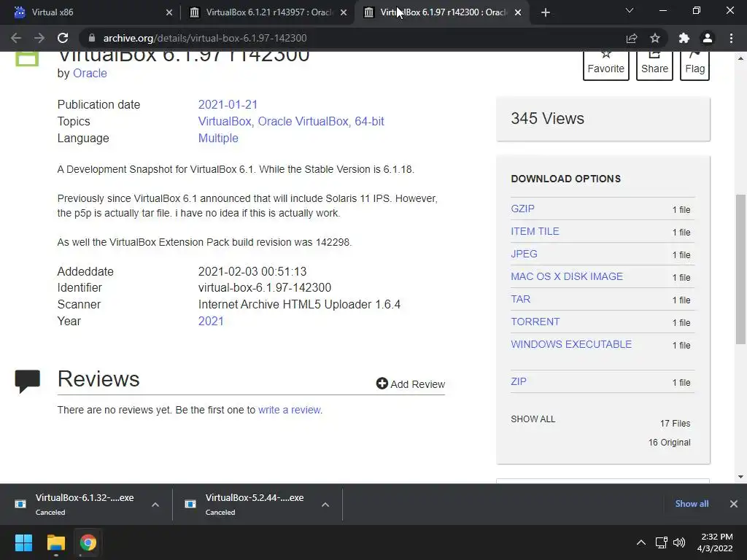Click the 2021 year link
The image size is (747, 560).
(x=211, y=321)
